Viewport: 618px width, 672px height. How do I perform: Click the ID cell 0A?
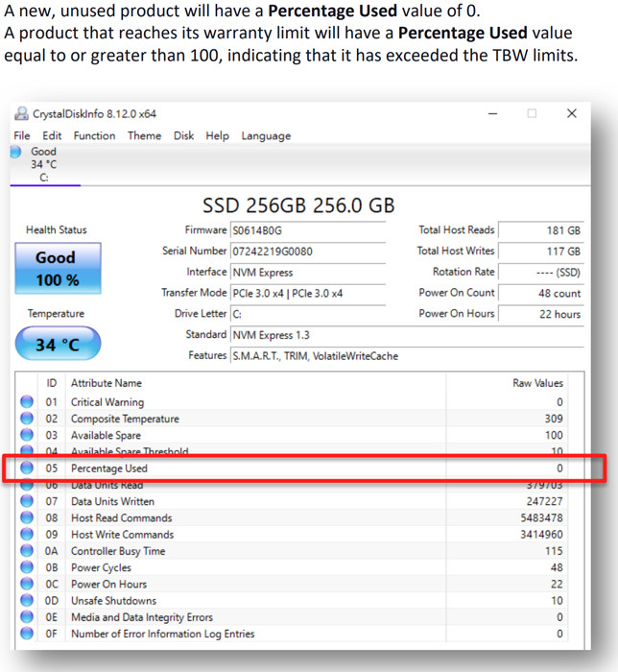52,551
